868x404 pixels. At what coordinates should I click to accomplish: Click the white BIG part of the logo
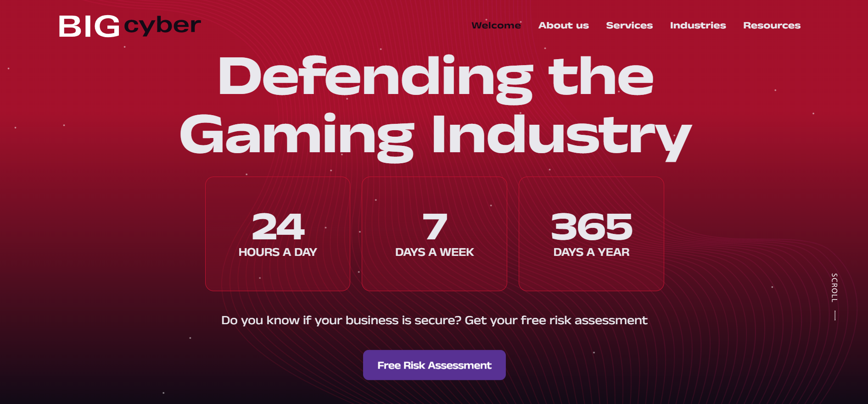[x=90, y=27]
